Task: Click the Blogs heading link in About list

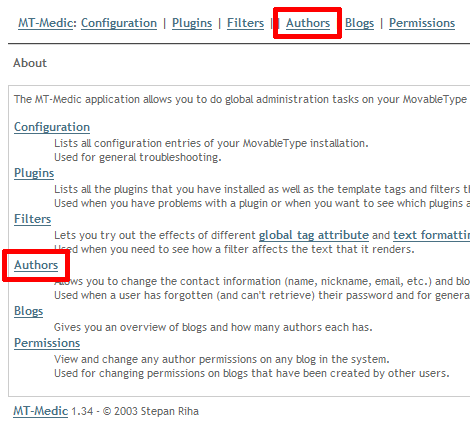Action: click(28, 311)
